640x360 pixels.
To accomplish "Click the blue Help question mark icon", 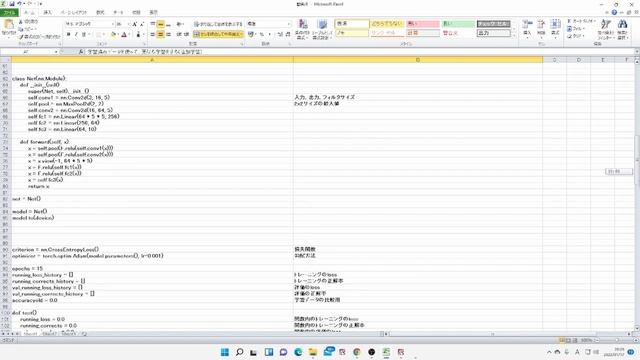I will click(x=614, y=13).
